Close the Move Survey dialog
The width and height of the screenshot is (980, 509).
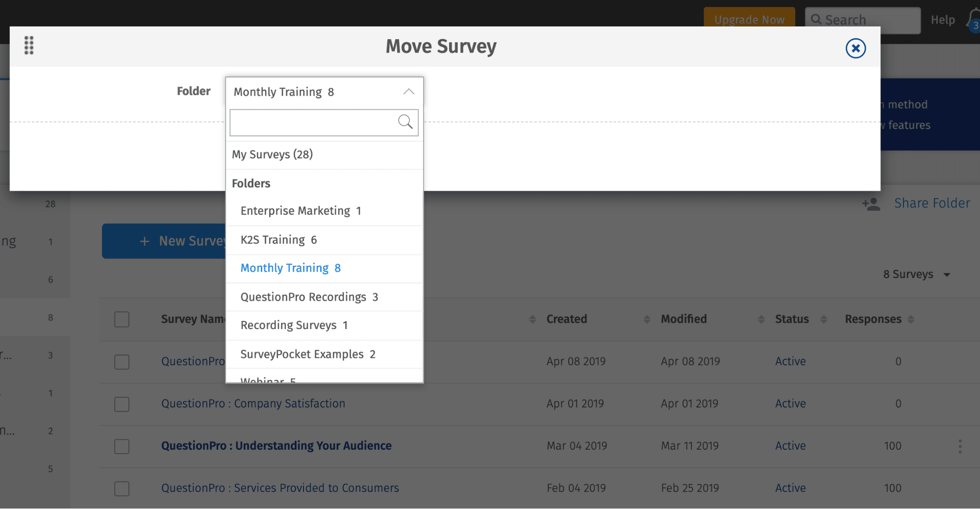coord(855,48)
